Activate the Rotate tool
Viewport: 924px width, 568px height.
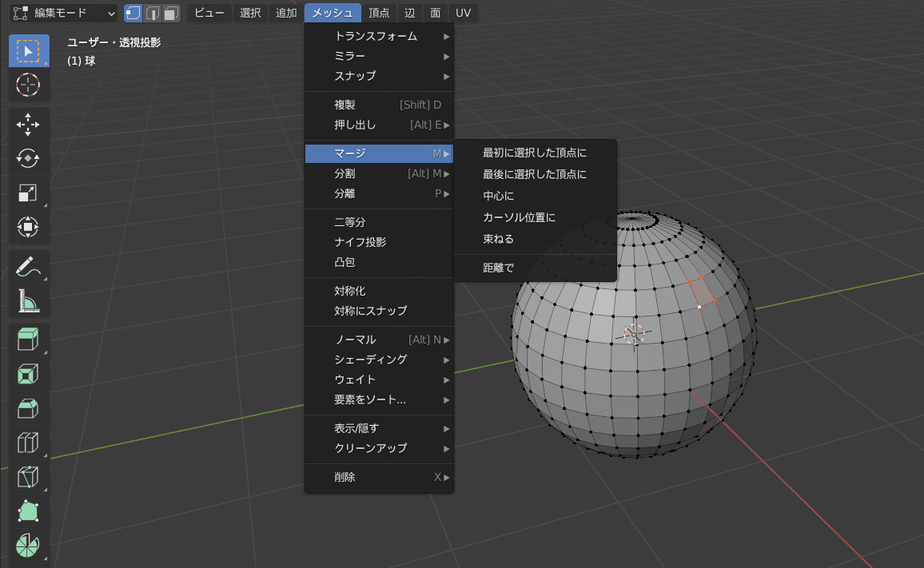[28, 158]
